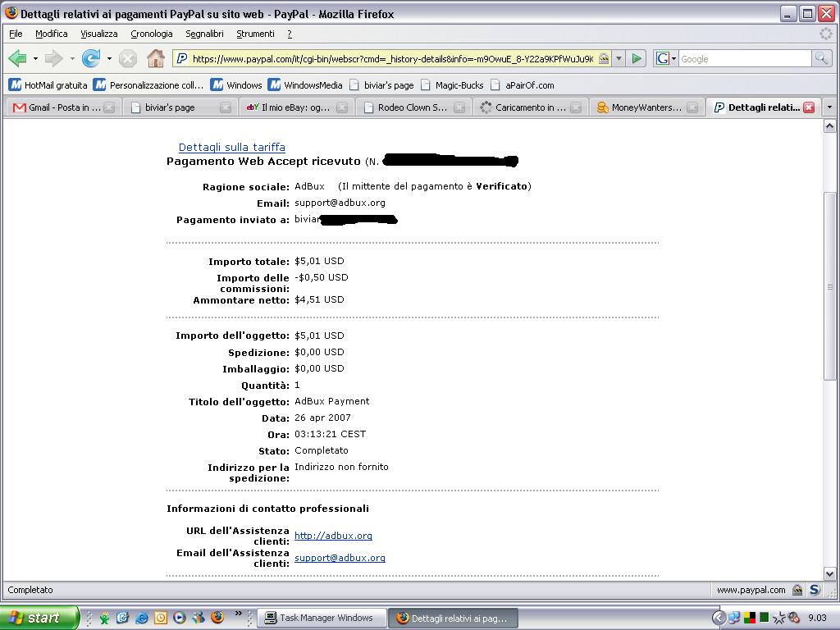840x630 pixels.
Task: Launch Firefox from Quick Launch
Action: click(217, 618)
